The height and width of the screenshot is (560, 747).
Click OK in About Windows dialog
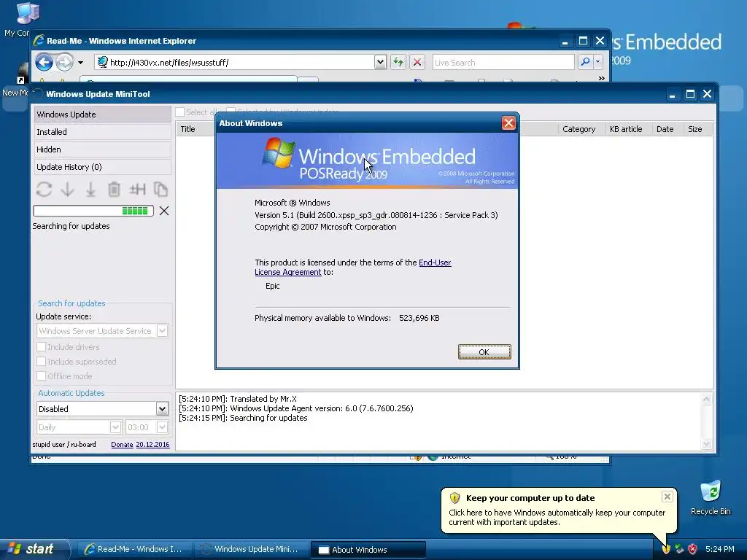(484, 352)
